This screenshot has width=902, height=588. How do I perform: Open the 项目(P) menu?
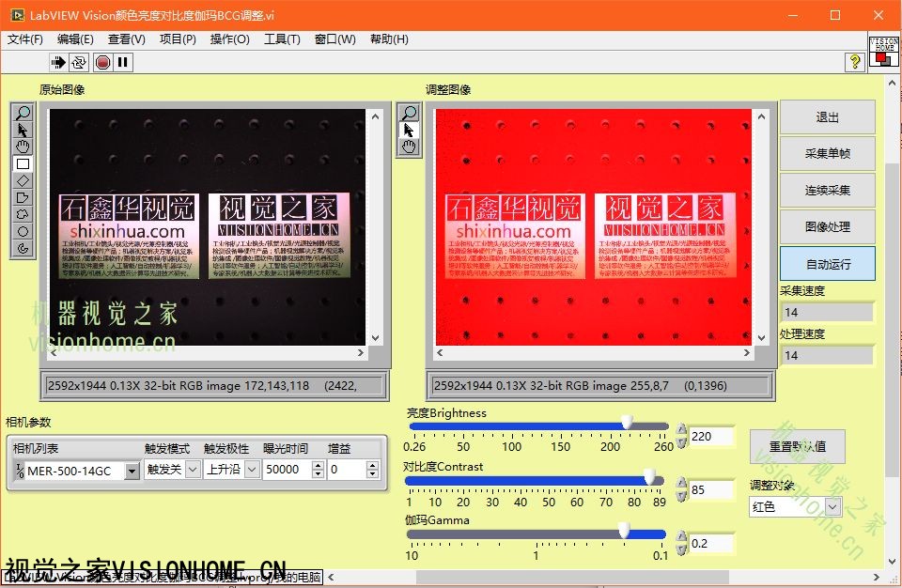click(178, 39)
